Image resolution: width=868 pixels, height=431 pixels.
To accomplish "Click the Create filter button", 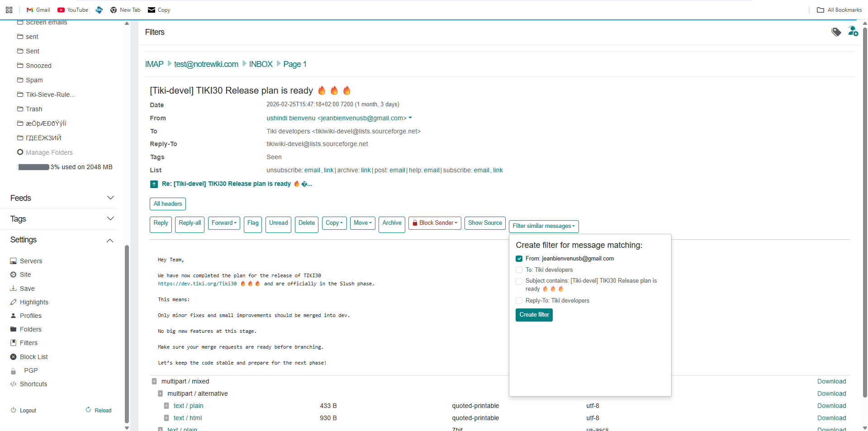I will coord(534,315).
